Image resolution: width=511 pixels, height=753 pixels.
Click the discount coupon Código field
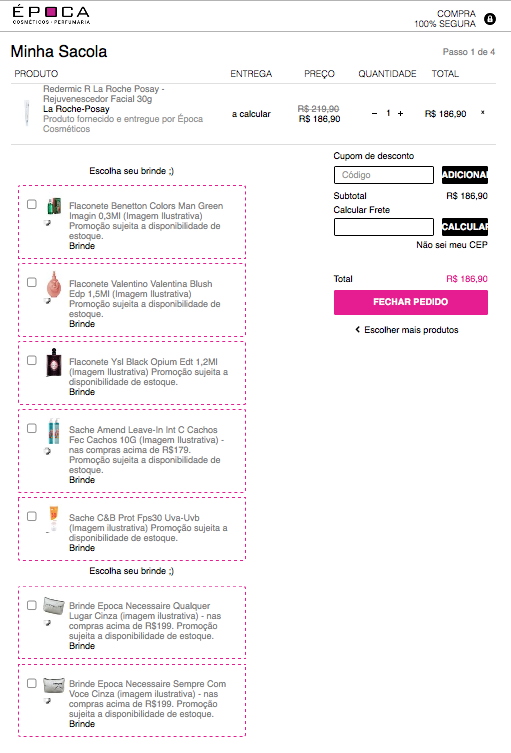pyautogui.click(x=384, y=175)
